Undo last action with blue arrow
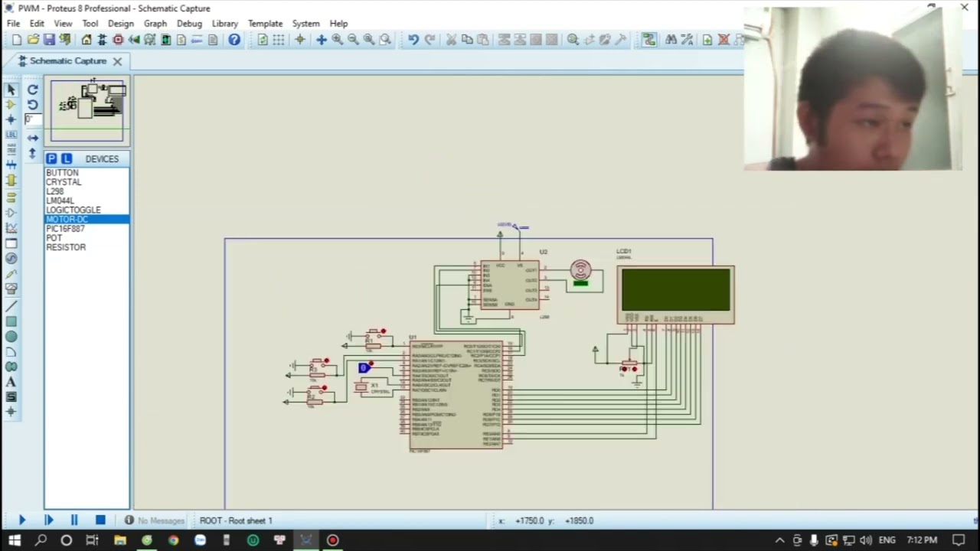The height and width of the screenshot is (551, 980). coord(413,40)
